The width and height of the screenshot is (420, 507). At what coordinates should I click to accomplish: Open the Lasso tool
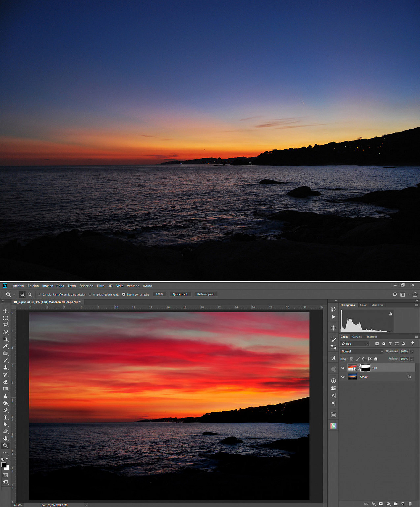(x=5, y=324)
